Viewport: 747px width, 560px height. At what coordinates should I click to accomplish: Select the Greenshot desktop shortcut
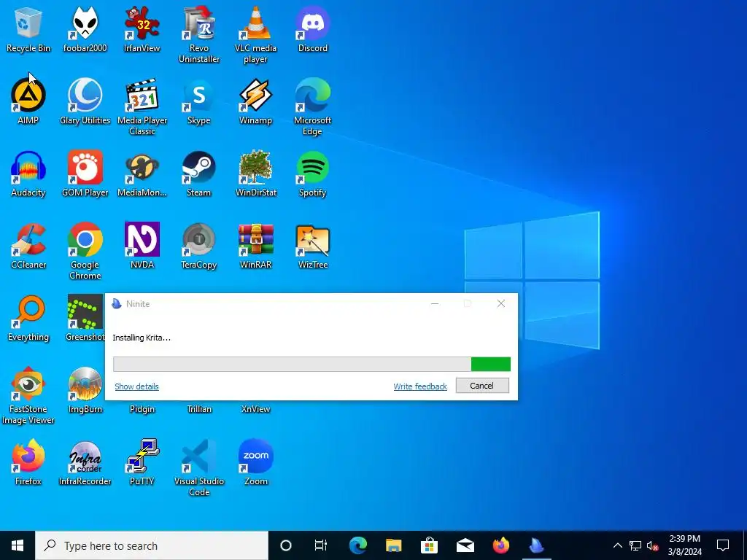click(x=85, y=318)
